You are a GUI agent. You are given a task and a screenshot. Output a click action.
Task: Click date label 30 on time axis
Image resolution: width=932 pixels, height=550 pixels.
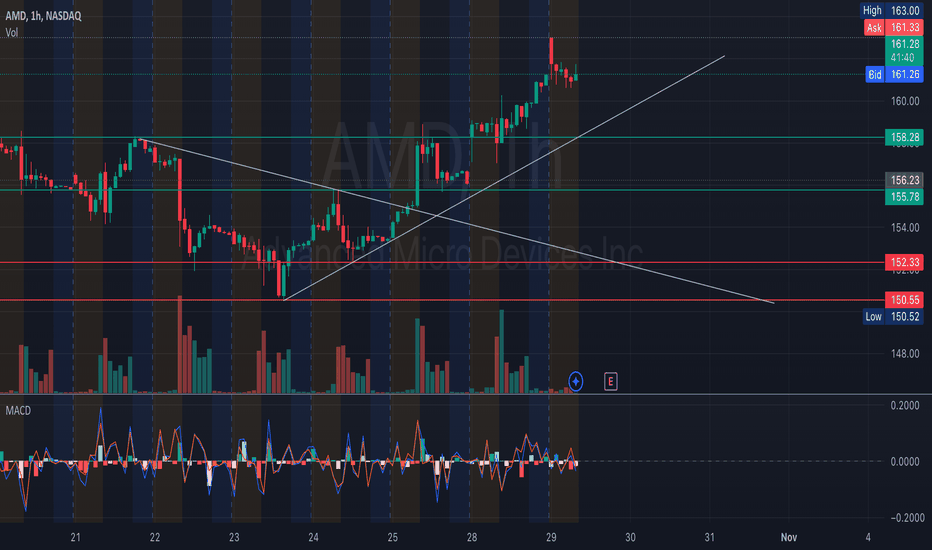631,537
